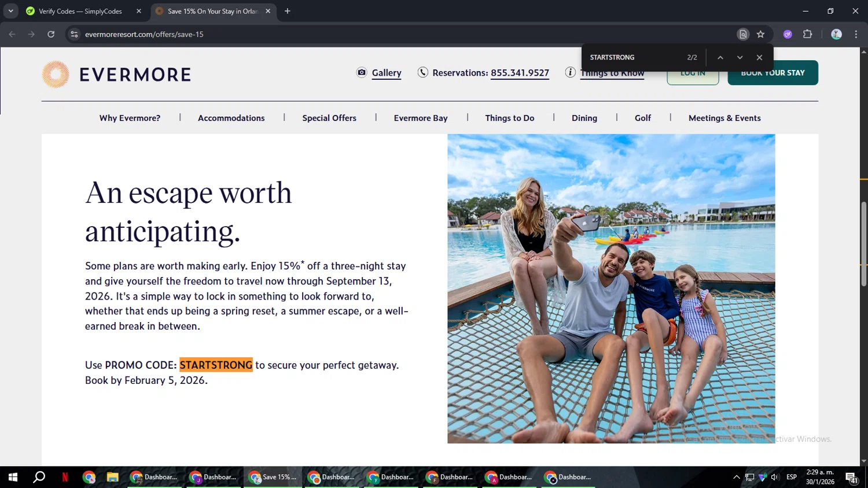Reload the Evermore page
This screenshot has width=868, height=488.
[51, 34]
